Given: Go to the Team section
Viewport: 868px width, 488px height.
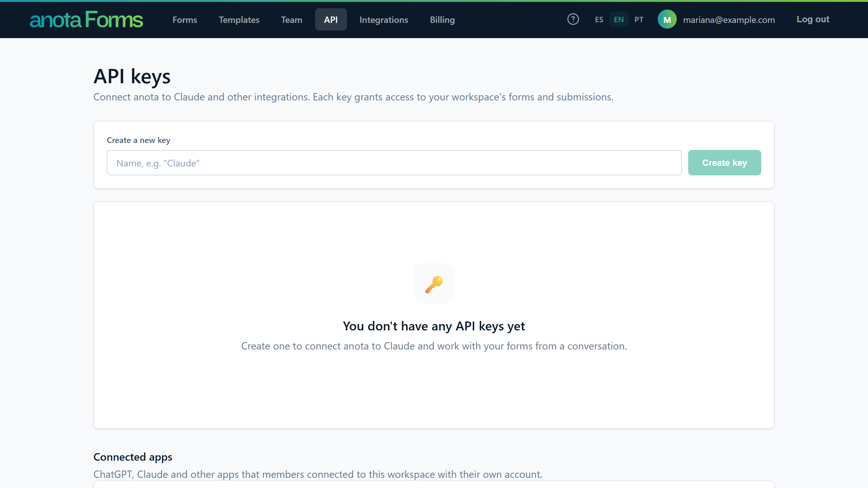Looking at the screenshot, I should coord(291,20).
